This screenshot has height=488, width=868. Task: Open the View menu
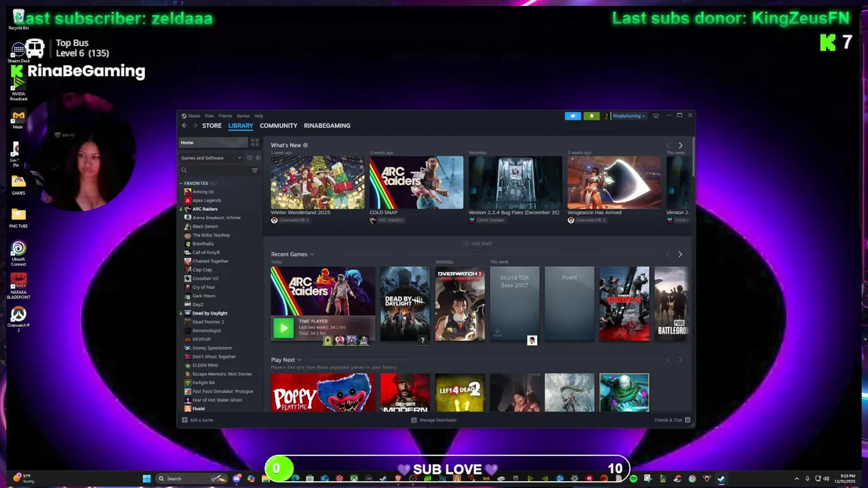click(x=210, y=116)
